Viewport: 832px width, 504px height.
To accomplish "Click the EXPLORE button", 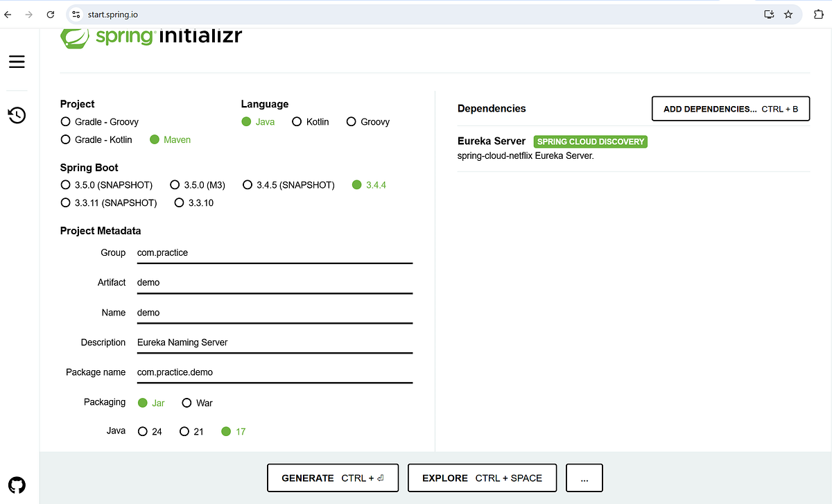I will pyautogui.click(x=482, y=478).
